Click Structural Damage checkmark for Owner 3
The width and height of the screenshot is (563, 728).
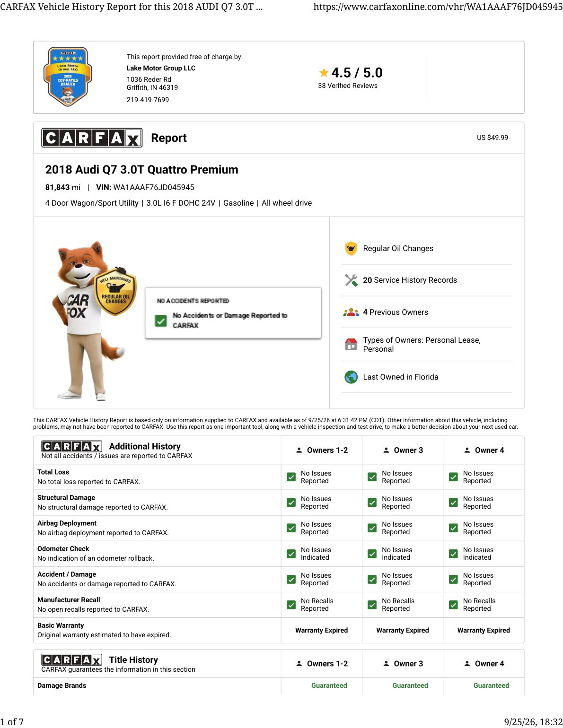[x=372, y=503]
